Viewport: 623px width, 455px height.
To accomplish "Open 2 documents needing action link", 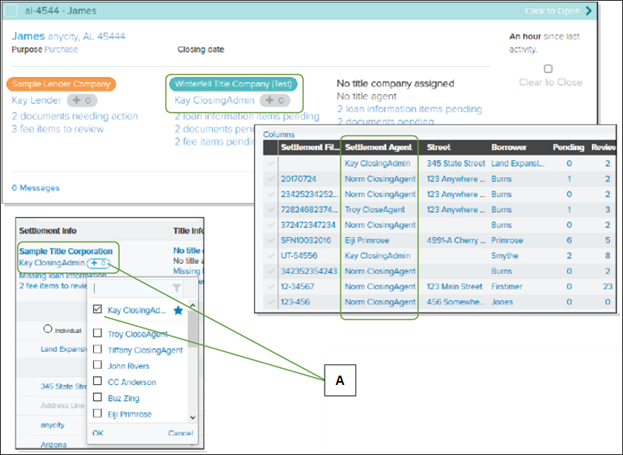I will [x=75, y=116].
